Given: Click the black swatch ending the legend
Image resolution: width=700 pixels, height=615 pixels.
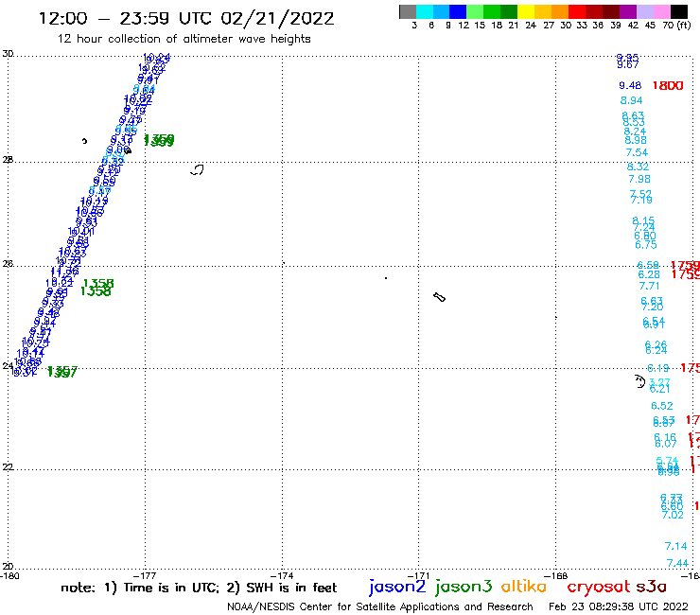Looking at the screenshot, I should pyautogui.click(x=679, y=11).
